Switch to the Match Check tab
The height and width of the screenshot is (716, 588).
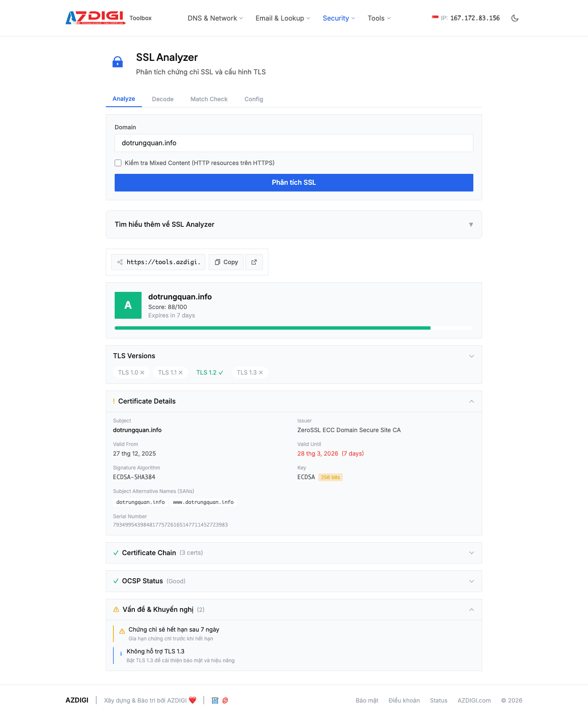coord(209,100)
